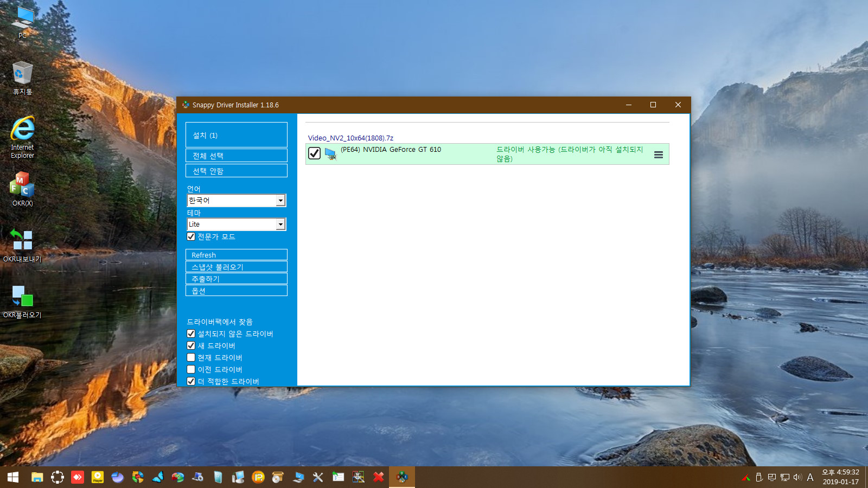This screenshot has width=868, height=488.
Task: Click the 설치 (1) install button
Action: click(x=236, y=135)
